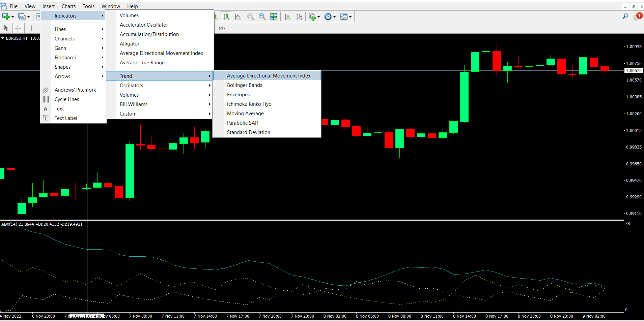The image size is (644, 321).
Task: Expand the Profiles dropdown arrow
Action: click(28, 17)
